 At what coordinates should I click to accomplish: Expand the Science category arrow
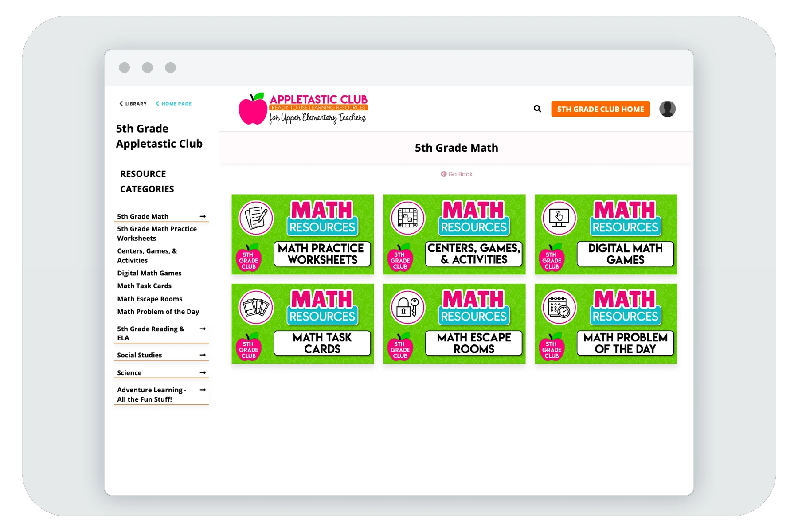pyautogui.click(x=203, y=373)
